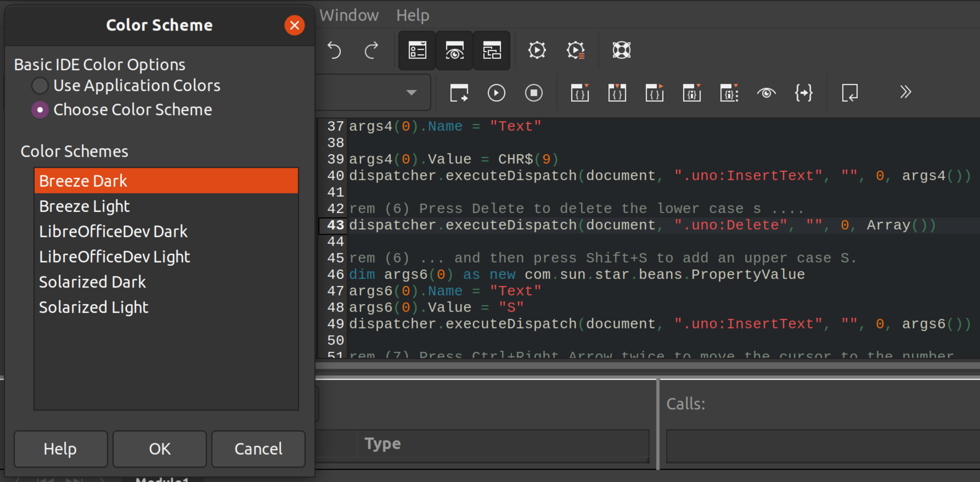Click the Step Into icon
980x482 pixels.
(x=580, y=93)
